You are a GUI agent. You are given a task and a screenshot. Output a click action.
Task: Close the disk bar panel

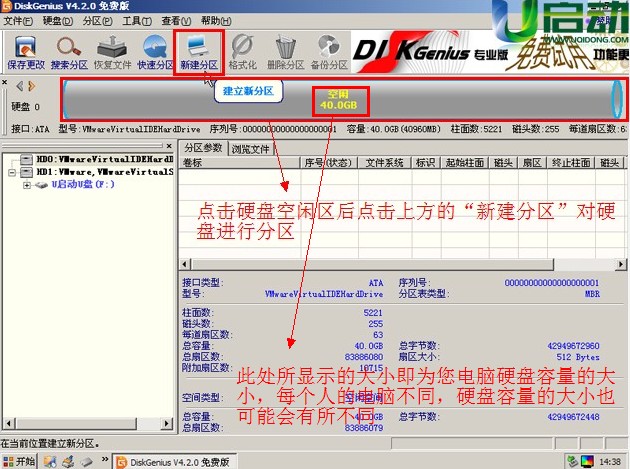[4, 82]
